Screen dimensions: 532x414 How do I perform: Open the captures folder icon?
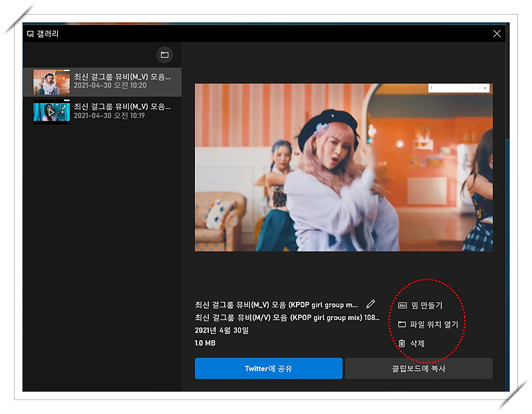(164, 54)
